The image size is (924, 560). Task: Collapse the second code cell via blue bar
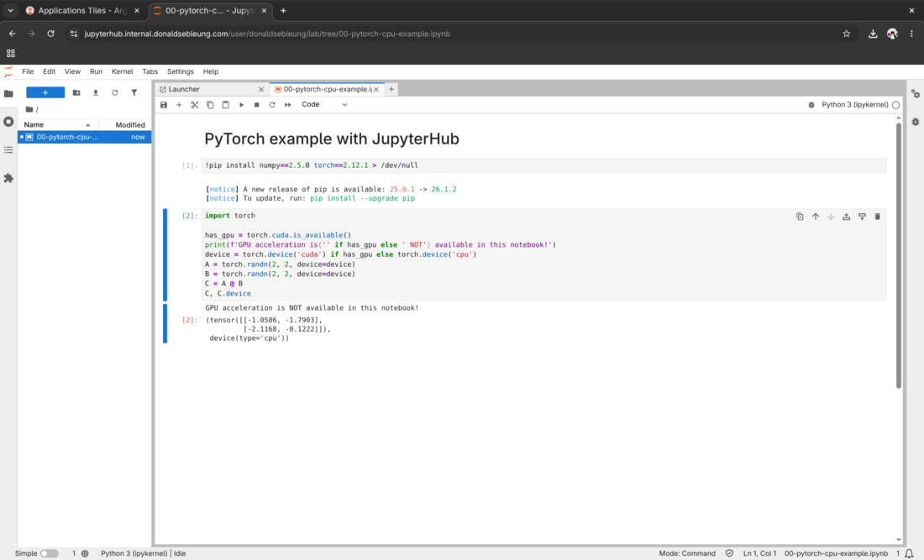(165, 254)
